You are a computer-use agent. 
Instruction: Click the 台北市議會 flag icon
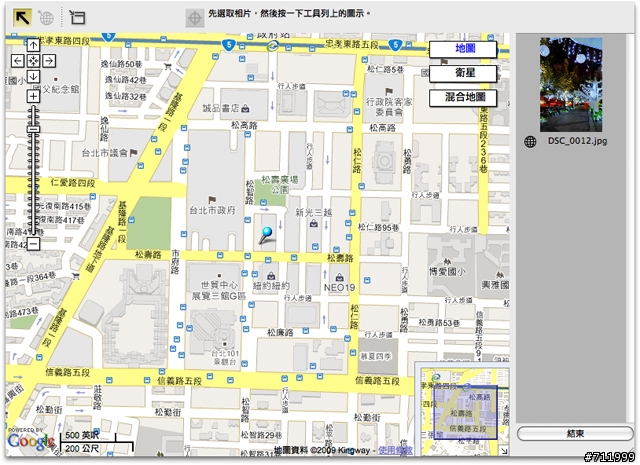pos(133,153)
